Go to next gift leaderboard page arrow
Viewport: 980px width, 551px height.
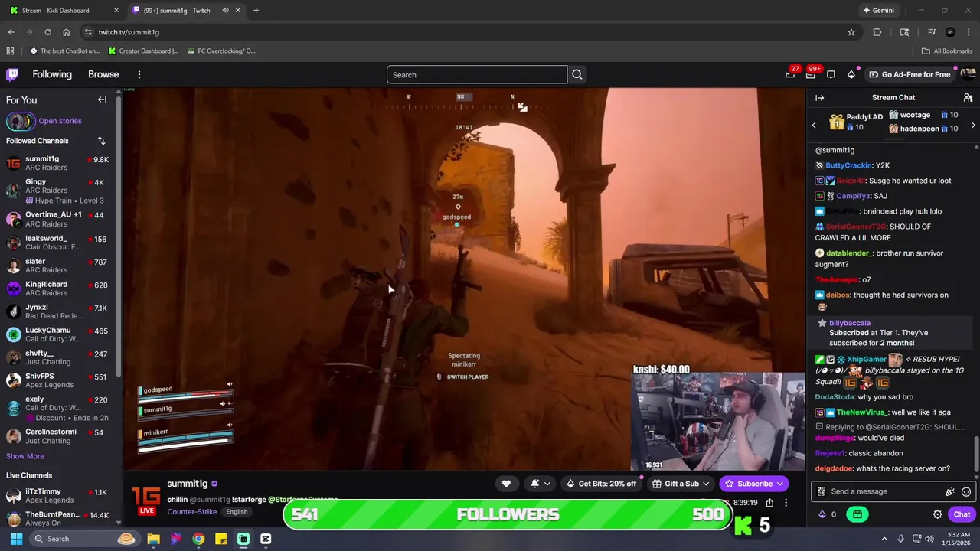pos(973,125)
